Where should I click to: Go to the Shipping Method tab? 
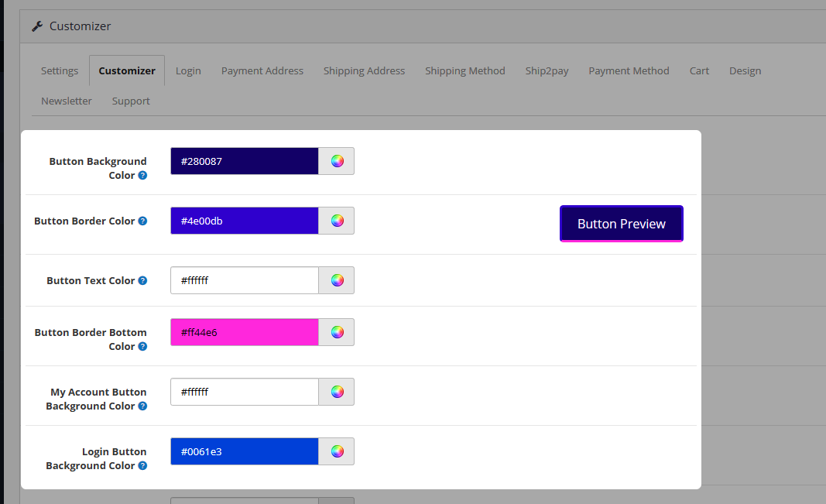pos(464,71)
